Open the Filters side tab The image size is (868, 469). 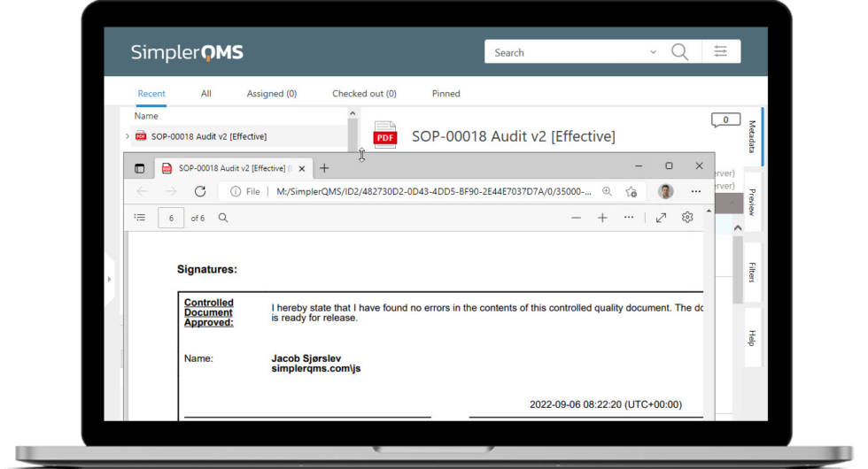tap(752, 273)
